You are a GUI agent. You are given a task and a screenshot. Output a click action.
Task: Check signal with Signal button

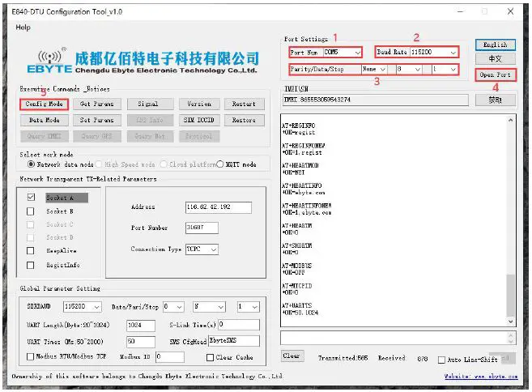click(150, 104)
